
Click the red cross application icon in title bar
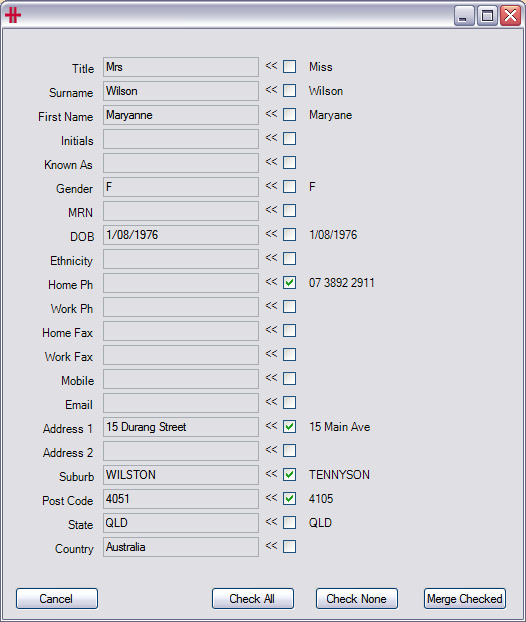click(x=13, y=15)
